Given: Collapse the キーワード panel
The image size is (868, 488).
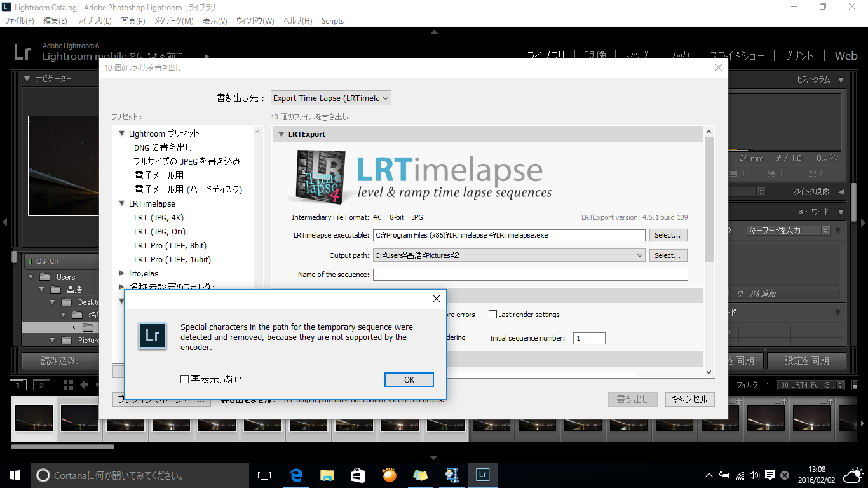Looking at the screenshot, I should tap(841, 212).
